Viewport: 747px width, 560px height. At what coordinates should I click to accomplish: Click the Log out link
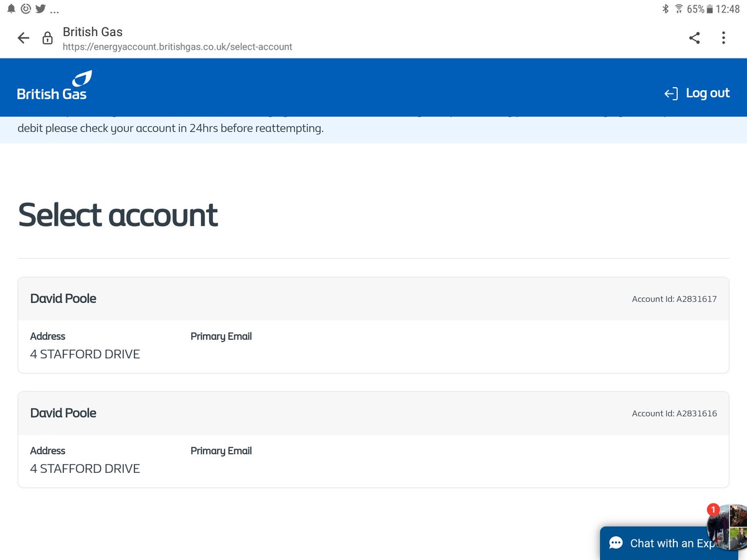coord(697,93)
